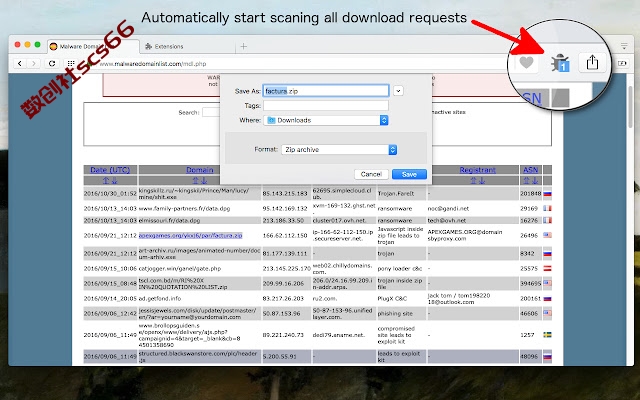Go forward using the browser forward arrow
The height and width of the screenshot is (400, 640).
coord(34,63)
